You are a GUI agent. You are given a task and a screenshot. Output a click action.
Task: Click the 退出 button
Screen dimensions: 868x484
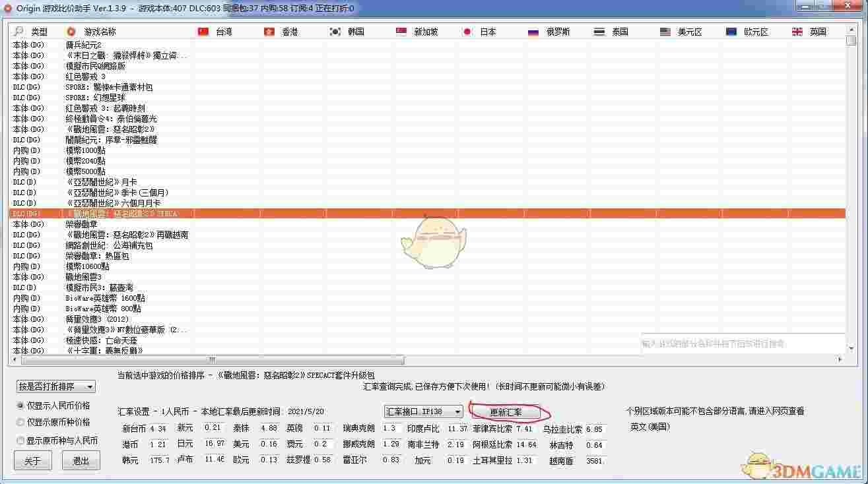(81, 461)
